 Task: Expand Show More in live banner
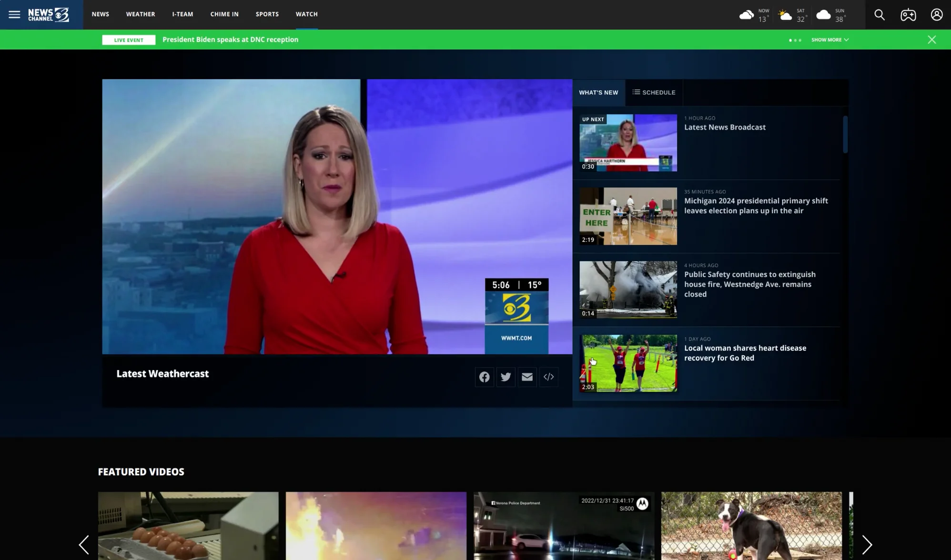pyautogui.click(x=830, y=40)
